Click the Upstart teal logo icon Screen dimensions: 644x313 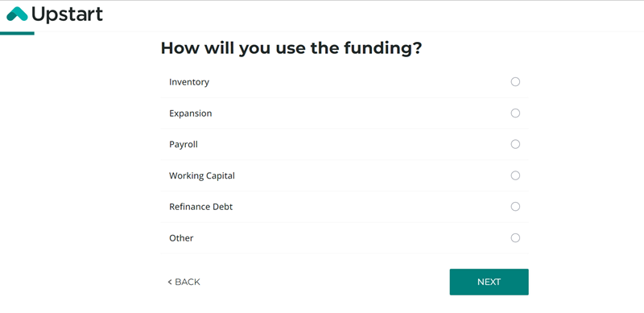click(17, 14)
